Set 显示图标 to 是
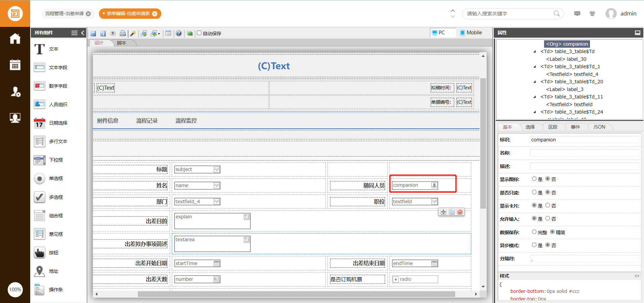This screenshot has height=303, width=644. (x=534, y=179)
